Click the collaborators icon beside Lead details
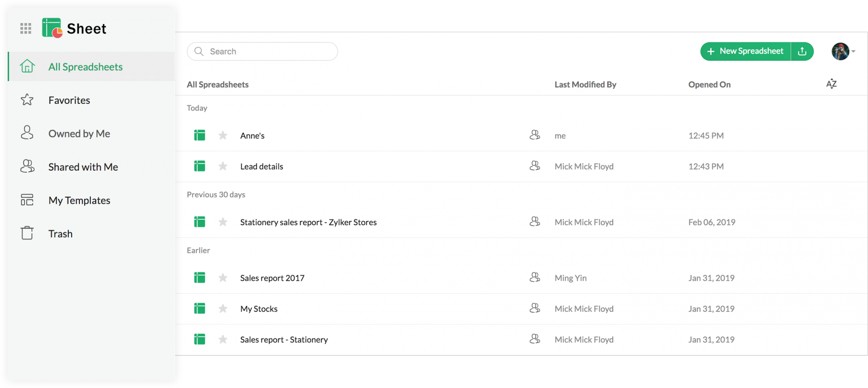This screenshot has height=388, width=868. coord(535,166)
